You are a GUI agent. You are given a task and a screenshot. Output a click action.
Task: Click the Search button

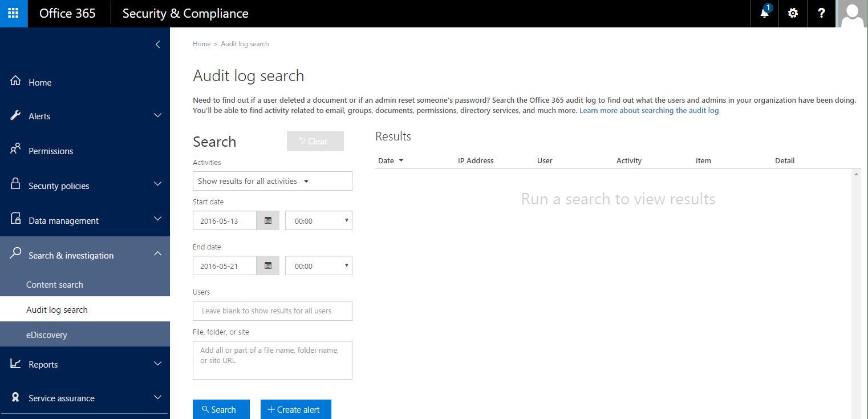point(221,409)
